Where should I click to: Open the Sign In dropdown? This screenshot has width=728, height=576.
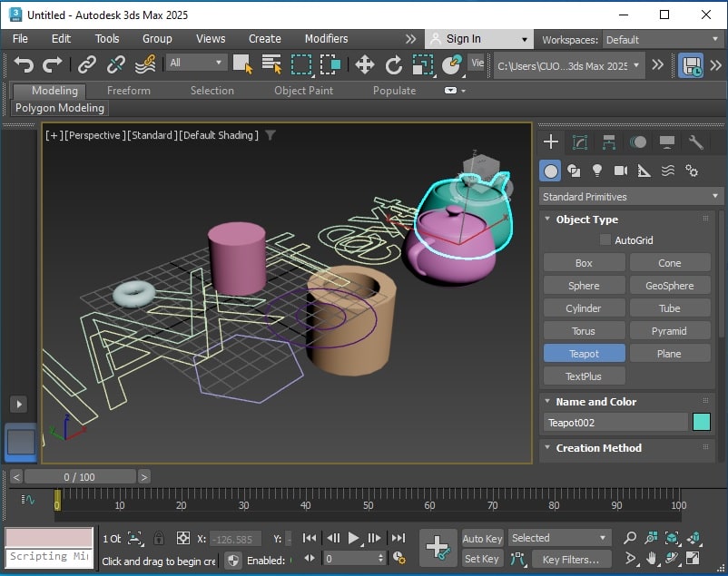(477, 39)
